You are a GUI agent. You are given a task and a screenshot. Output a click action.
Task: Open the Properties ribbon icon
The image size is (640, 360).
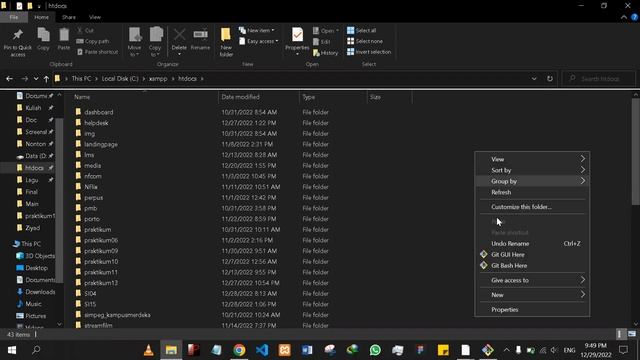coord(297,42)
